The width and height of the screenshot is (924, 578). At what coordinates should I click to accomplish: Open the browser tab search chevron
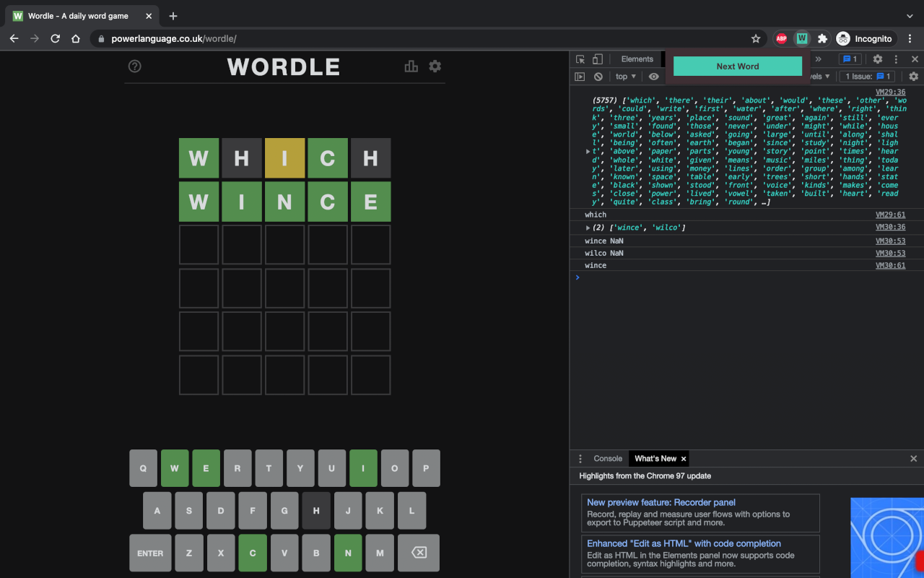[910, 16]
